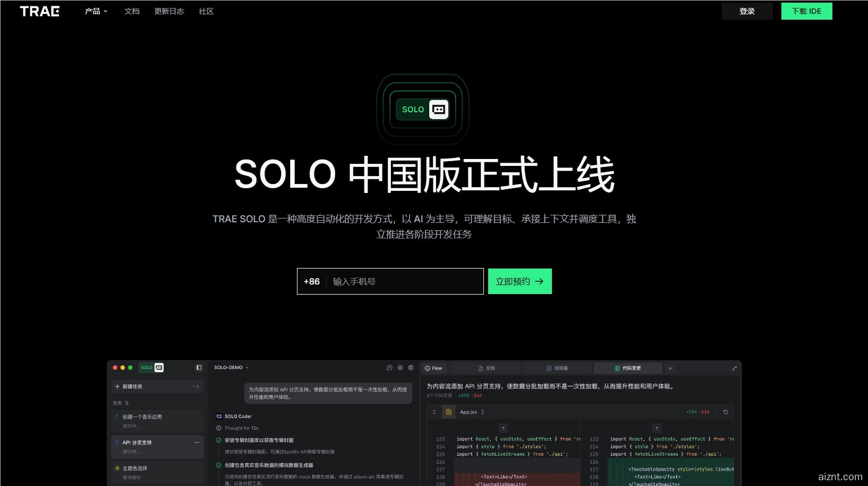This screenshot has height=486, width=868.
Task: Open the 产品 dropdown menu
Action: (x=96, y=11)
